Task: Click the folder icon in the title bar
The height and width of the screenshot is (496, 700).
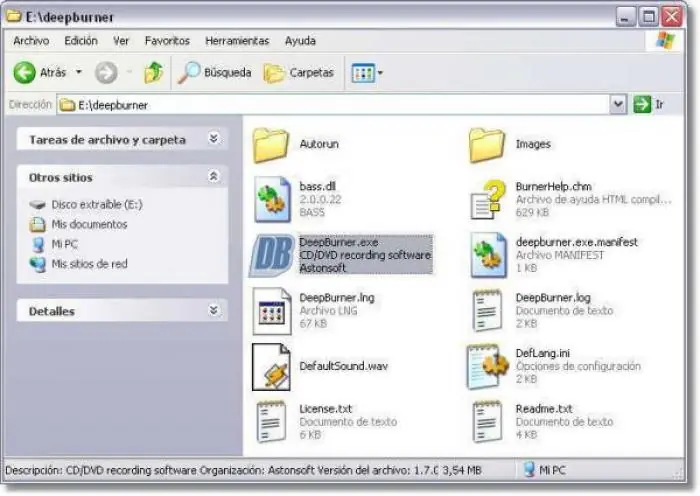Action: click(x=13, y=16)
